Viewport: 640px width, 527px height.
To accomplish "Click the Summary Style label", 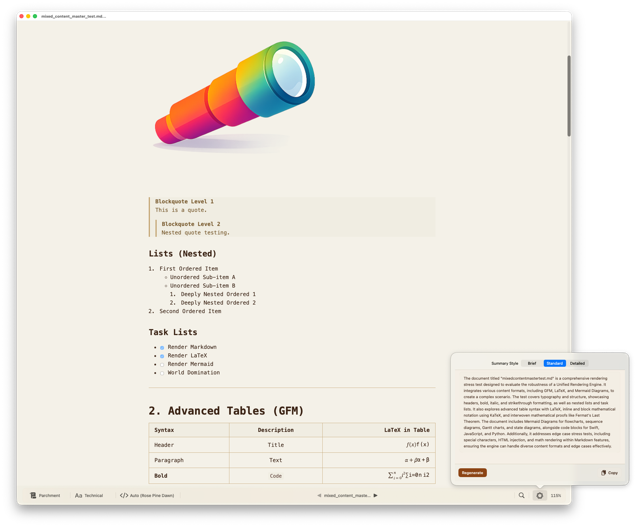I will [x=504, y=363].
